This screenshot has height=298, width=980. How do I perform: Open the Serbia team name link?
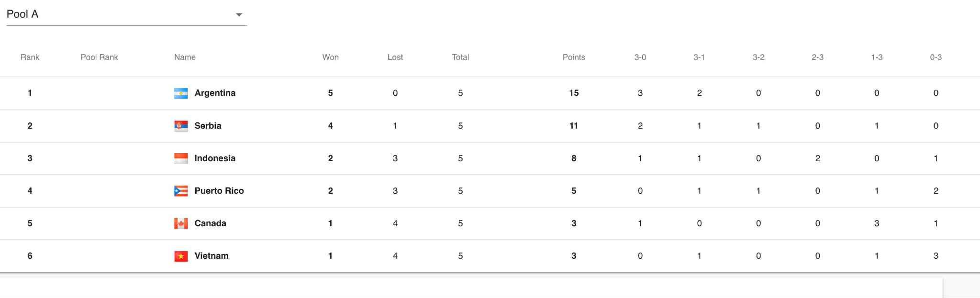tap(208, 126)
